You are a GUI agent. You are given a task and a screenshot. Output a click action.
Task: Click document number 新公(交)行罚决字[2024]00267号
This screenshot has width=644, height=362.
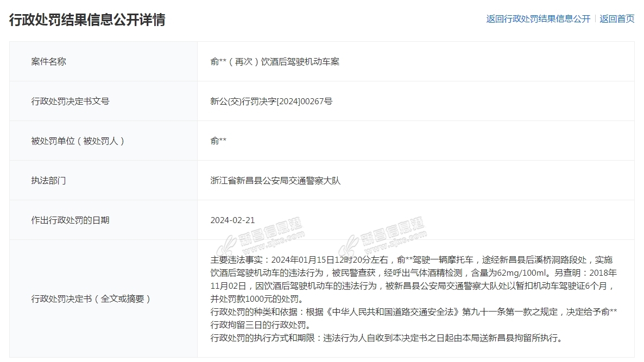271,101
